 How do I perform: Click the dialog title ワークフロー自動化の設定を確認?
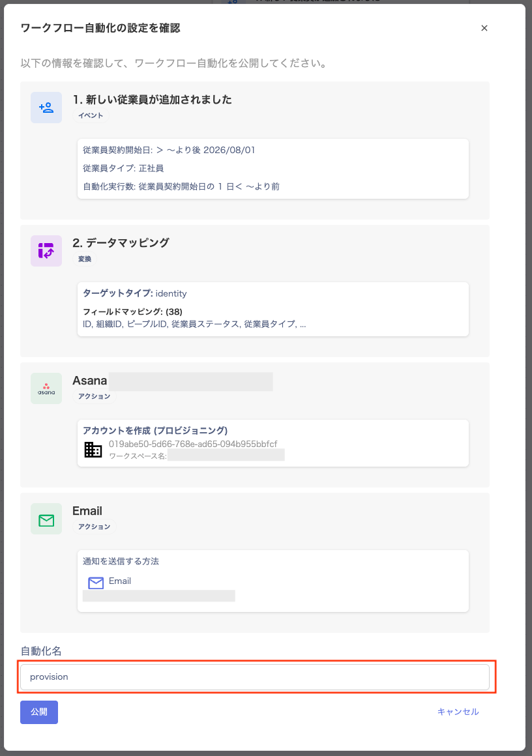coord(100,28)
